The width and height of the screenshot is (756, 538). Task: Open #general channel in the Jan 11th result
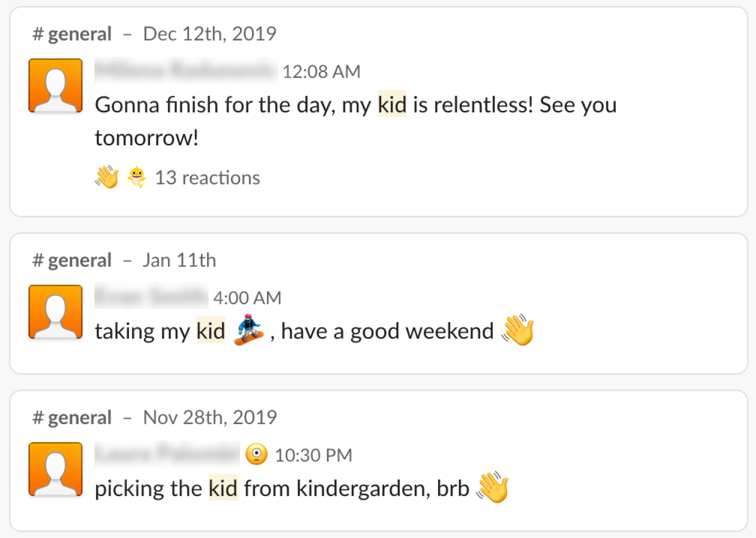(72, 260)
